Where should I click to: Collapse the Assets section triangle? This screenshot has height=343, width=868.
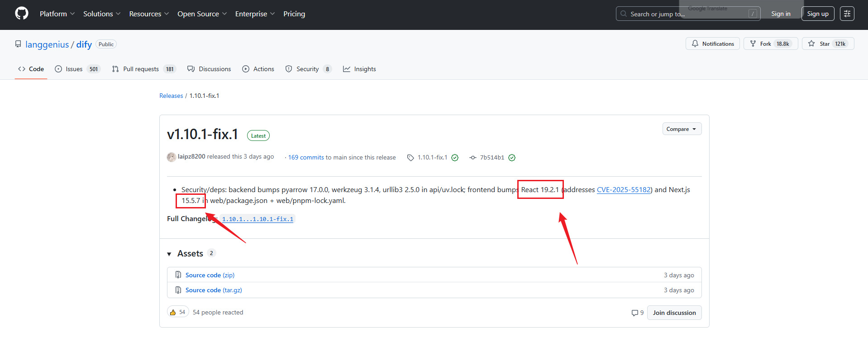[x=169, y=254]
